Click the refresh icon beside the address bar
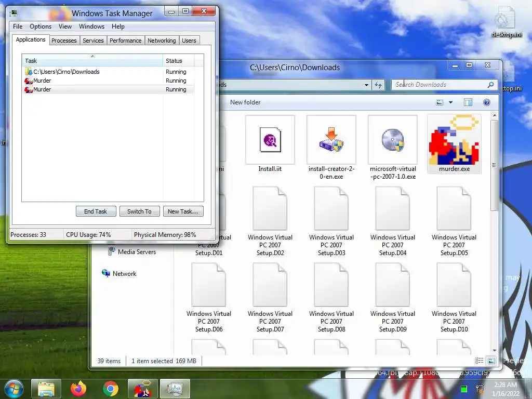 (378, 85)
